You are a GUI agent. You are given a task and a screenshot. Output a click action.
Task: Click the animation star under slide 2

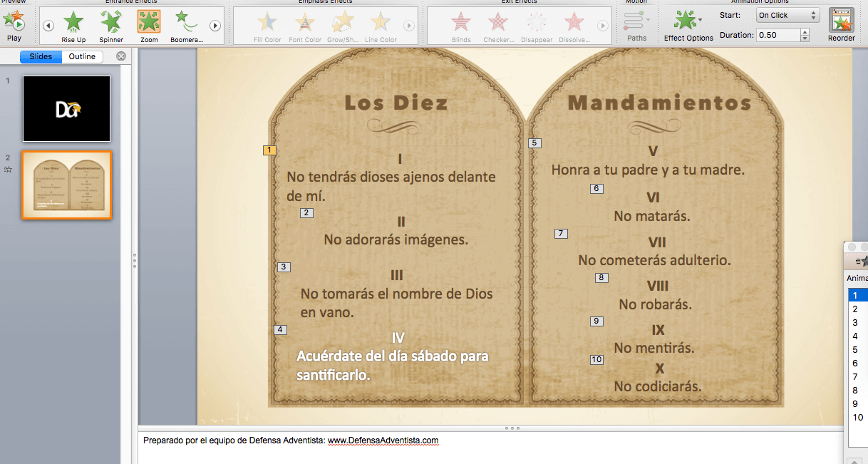8,170
